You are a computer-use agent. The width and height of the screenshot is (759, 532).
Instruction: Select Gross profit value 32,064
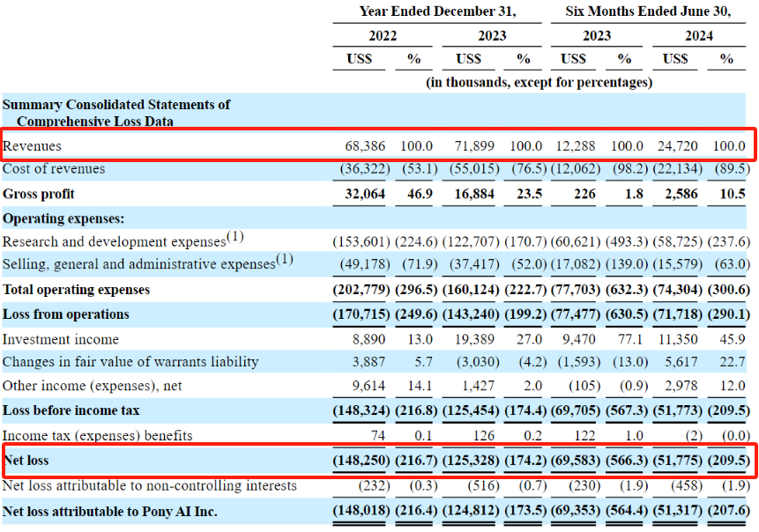[x=365, y=194]
